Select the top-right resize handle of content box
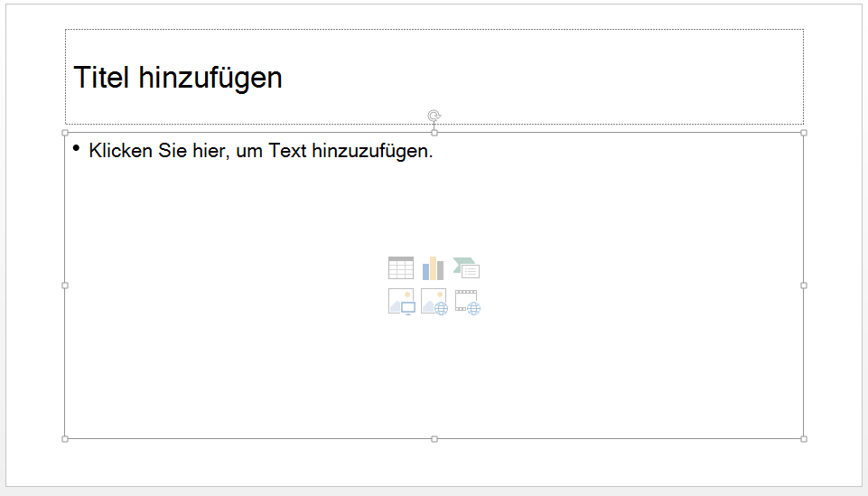 (804, 133)
